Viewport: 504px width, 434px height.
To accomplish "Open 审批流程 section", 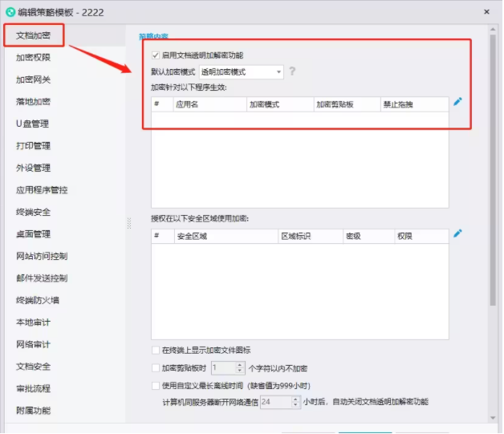I will 34,389.
